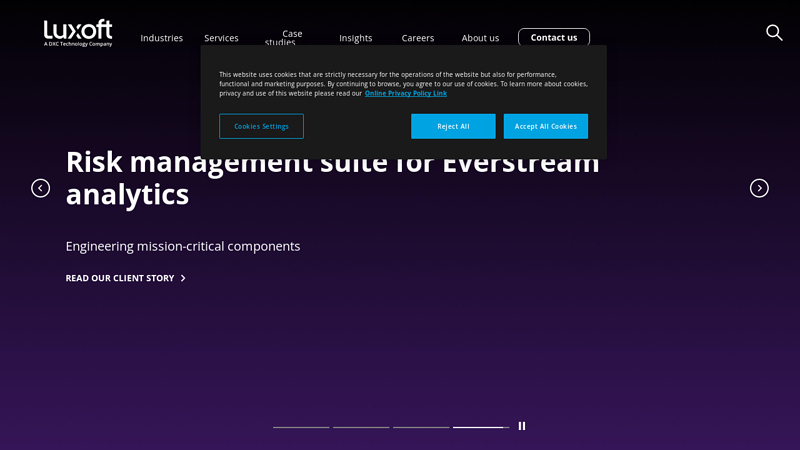The height and width of the screenshot is (450, 800).
Task: Open Cookies Settings
Action: 261,126
